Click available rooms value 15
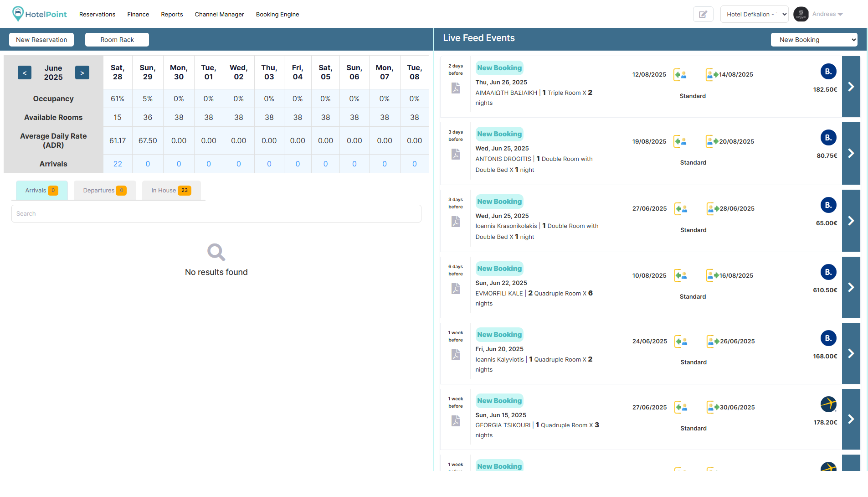Image resolution: width=868 pixels, height=497 pixels. 118,117
